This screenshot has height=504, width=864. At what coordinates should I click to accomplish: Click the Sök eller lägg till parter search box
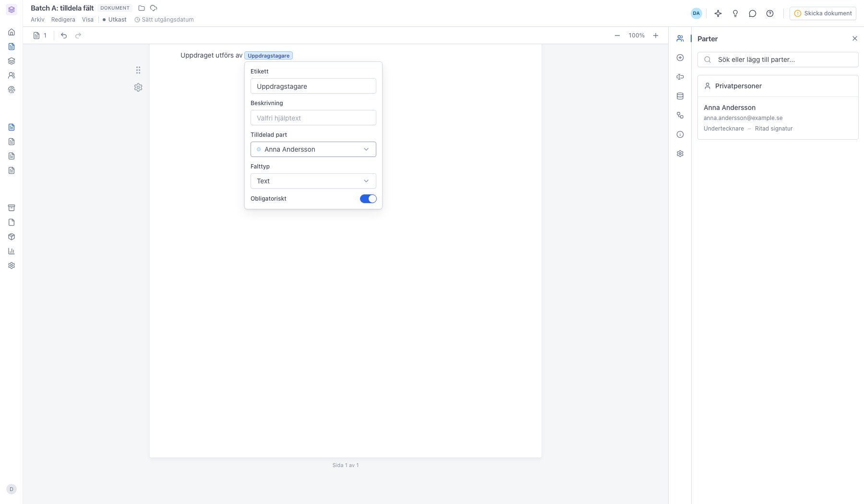point(778,60)
